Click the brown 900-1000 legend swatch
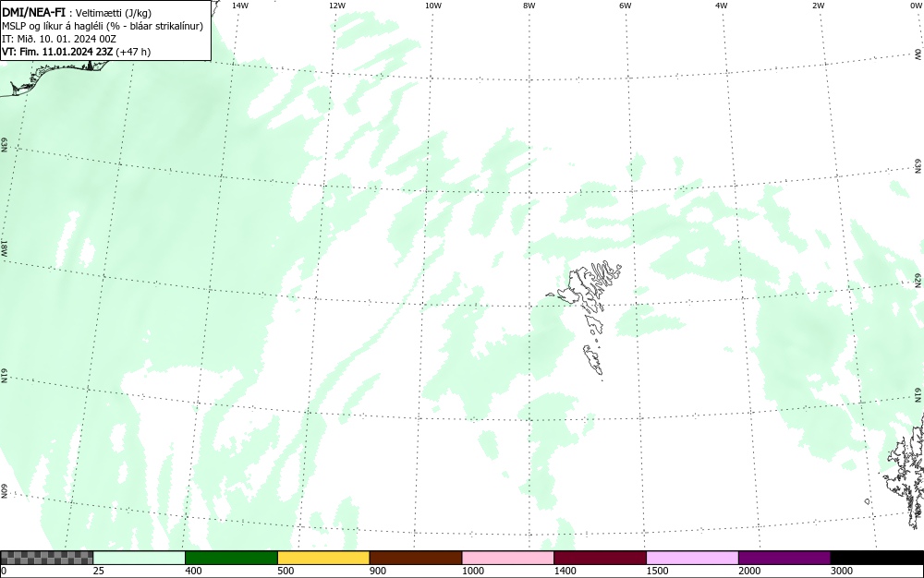This screenshot has width=924, height=578. pos(416,558)
